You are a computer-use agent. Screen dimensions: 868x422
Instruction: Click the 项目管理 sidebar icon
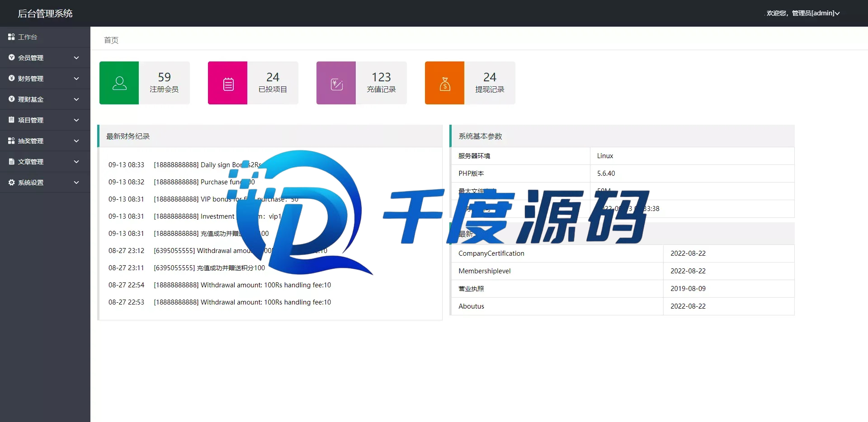11,120
